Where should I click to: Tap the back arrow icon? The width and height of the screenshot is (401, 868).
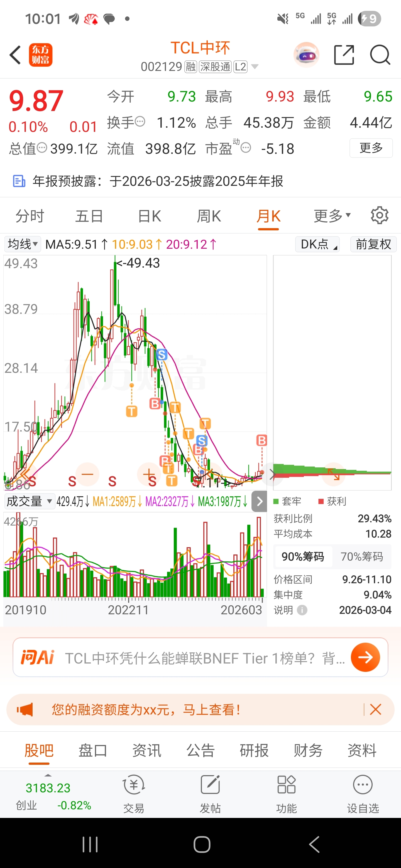pos(15,55)
